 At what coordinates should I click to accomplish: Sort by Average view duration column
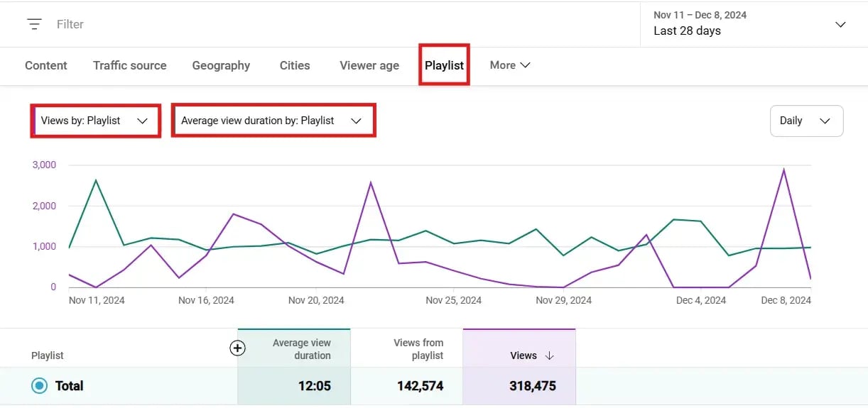click(x=301, y=349)
